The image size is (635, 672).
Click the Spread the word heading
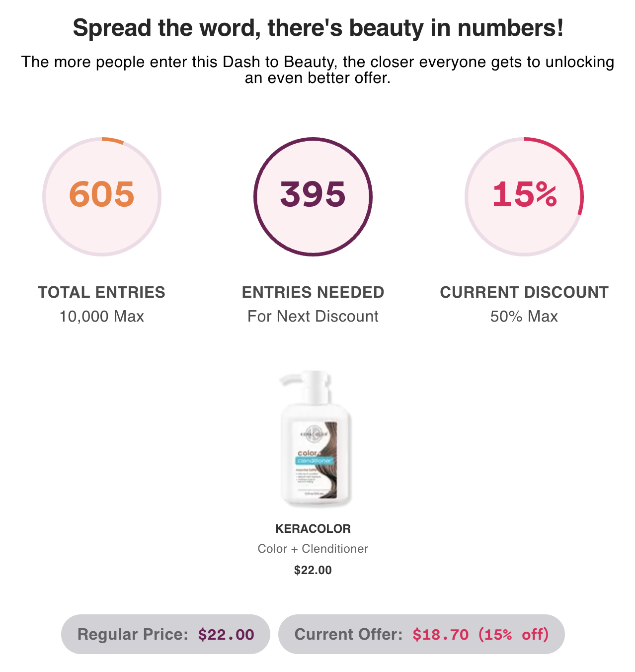click(x=318, y=28)
